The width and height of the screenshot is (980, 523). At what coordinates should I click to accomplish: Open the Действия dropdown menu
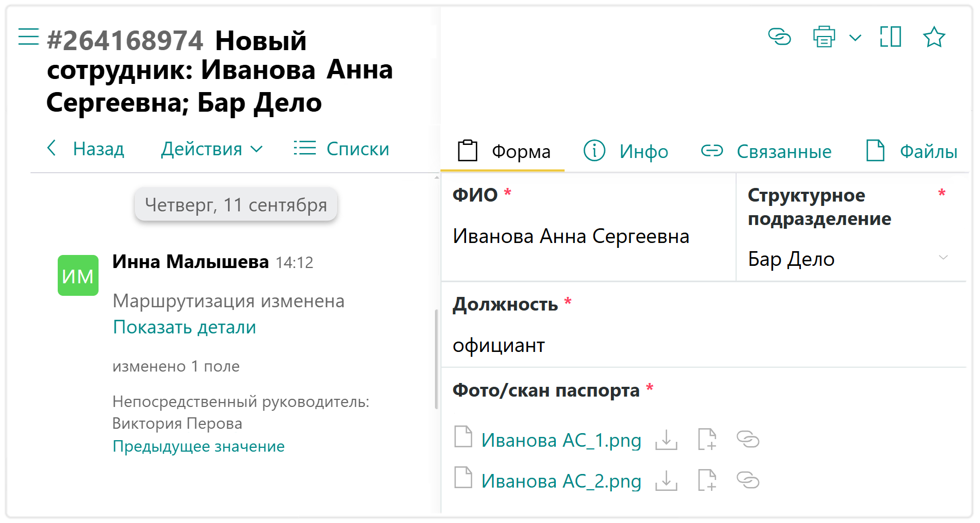[212, 149]
